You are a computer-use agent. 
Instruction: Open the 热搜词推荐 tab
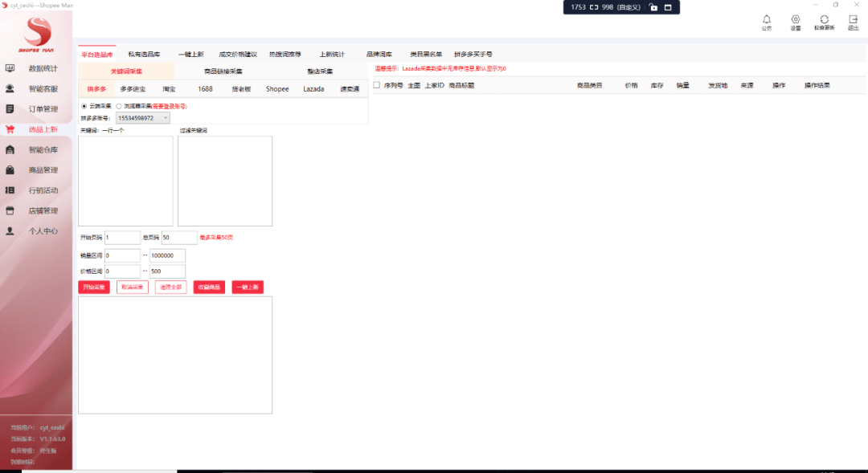click(285, 55)
